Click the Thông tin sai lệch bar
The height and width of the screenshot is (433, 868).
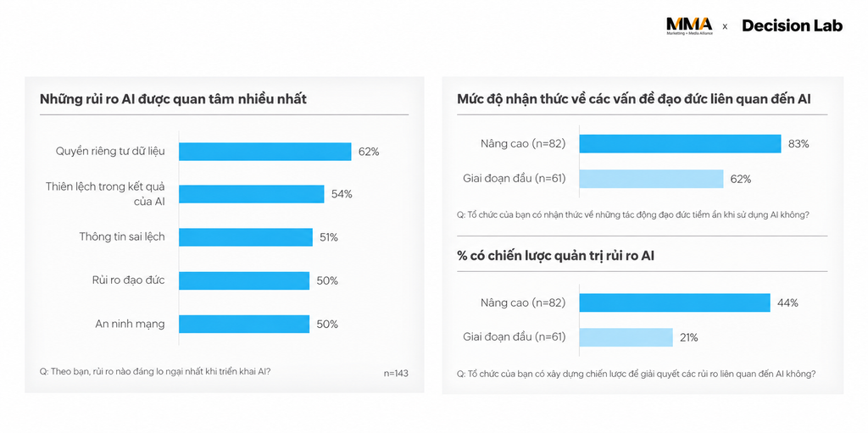[x=246, y=237]
